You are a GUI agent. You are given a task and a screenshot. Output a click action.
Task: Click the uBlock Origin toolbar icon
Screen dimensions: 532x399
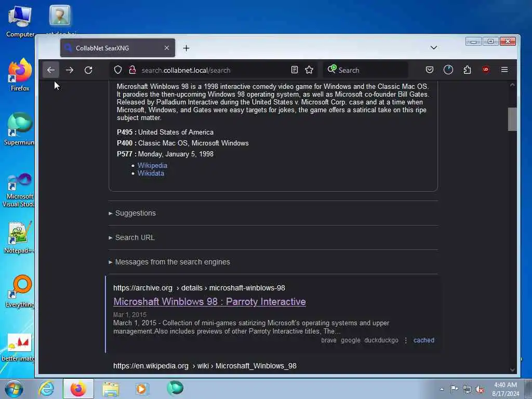(x=486, y=70)
